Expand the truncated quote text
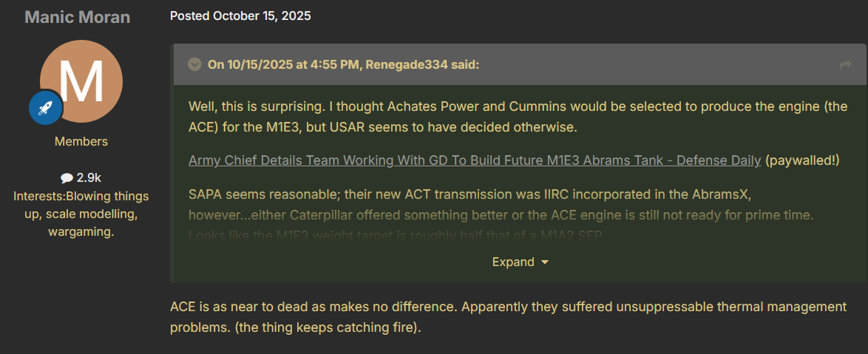The image size is (868, 354). [513, 262]
